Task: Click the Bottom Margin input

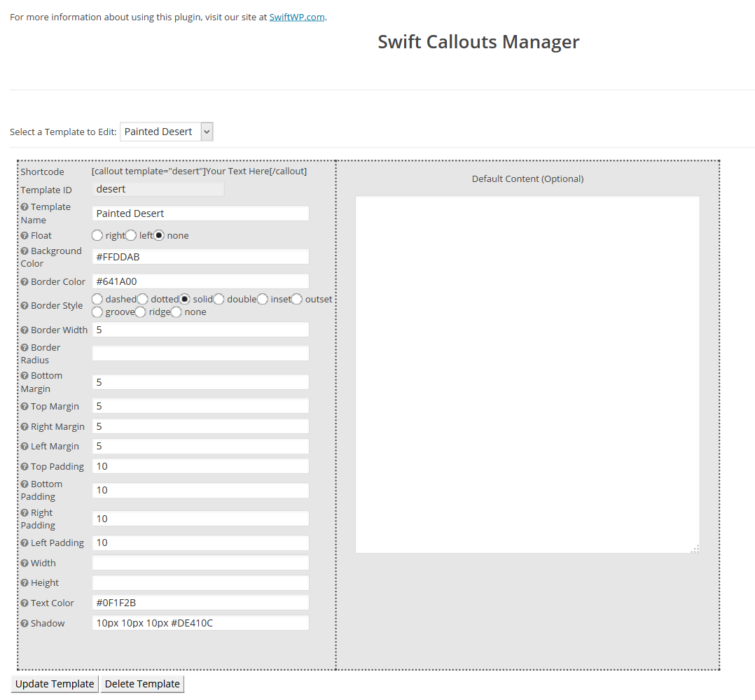Action: 200,382
